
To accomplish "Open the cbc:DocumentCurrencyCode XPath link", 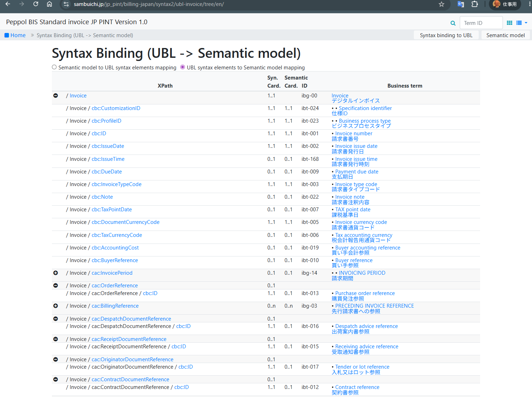I will click(126, 222).
